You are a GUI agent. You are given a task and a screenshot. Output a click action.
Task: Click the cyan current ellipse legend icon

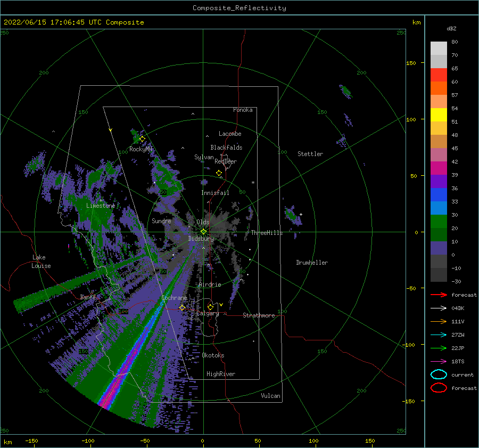(x=439, y=374)
